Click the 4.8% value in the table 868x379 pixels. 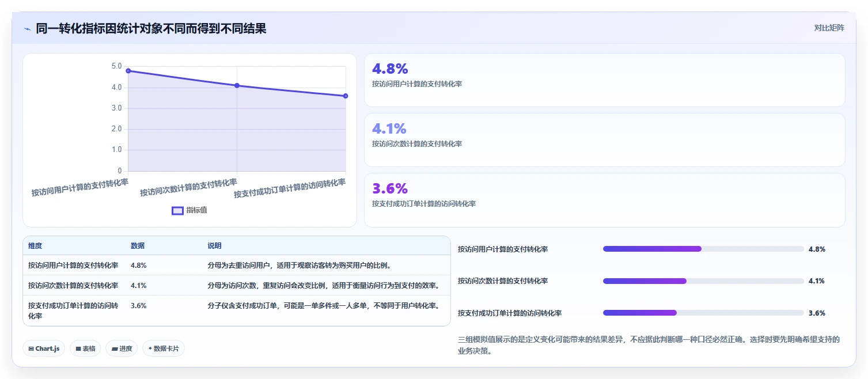139,266
